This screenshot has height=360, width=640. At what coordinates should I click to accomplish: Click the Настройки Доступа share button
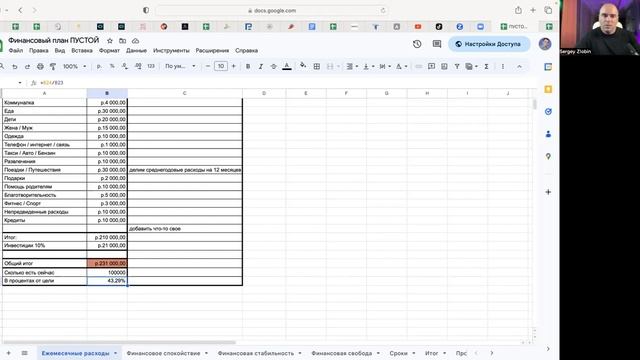(x=489, y=44)
